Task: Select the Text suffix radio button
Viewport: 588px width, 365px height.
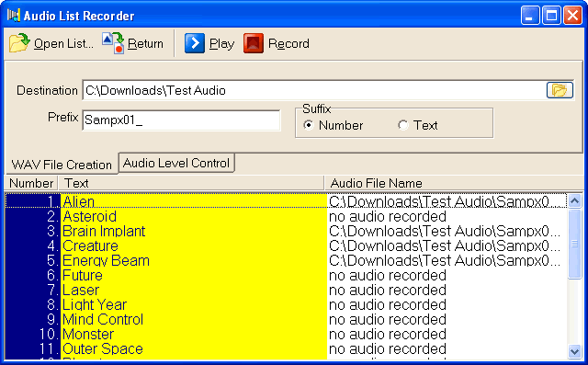Action: tap(403, 125)
